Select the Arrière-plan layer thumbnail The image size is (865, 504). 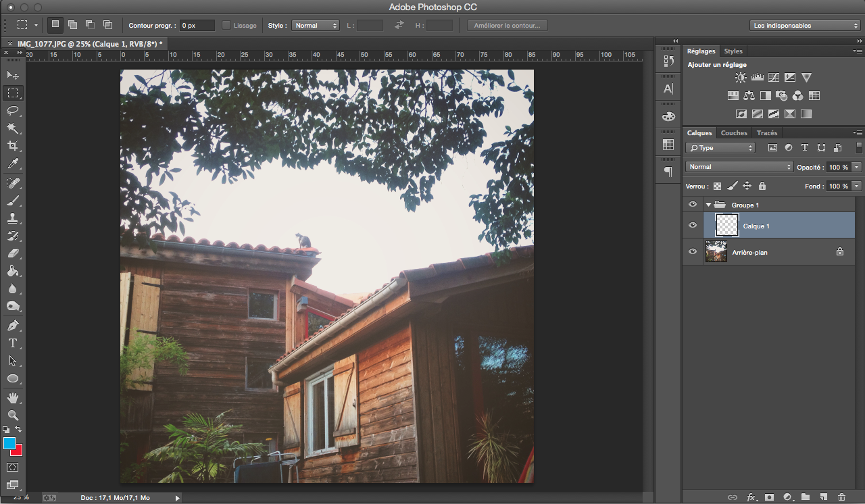716,252
